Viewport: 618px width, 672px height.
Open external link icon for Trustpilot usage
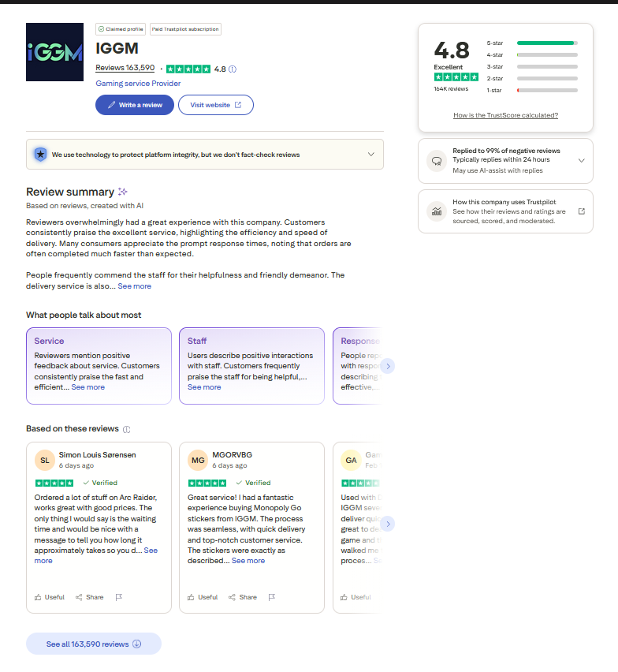pyautogui.click(x=582, y=211)
